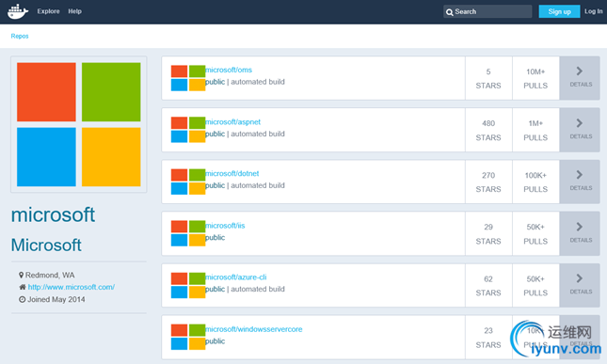Click the Search input field
607x364 pixels.
click(x=487, y=11)
